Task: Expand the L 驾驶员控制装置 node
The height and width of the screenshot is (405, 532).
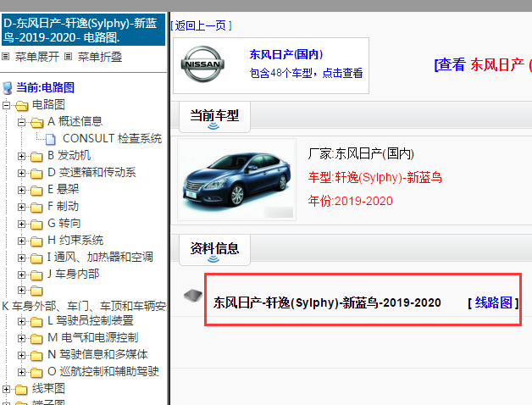Action: pyautogui.click(x=21, y=321)
